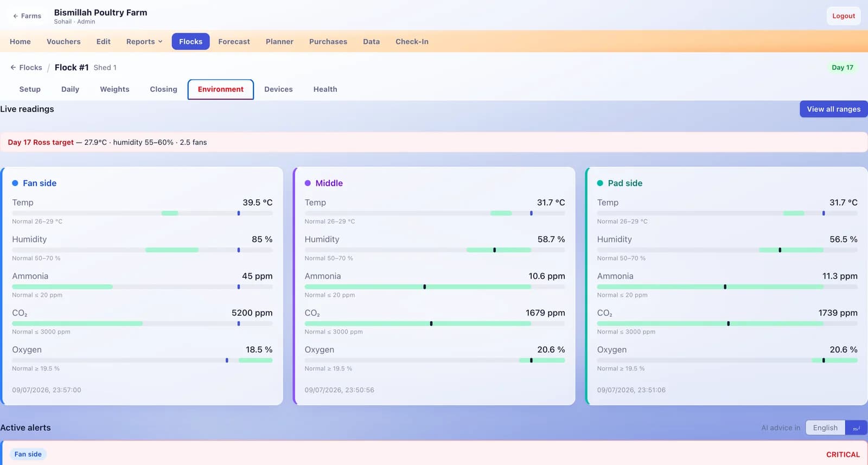Open the Edit menu item
This screenshot has width=868, height=465.
click(x=104, y=41)
